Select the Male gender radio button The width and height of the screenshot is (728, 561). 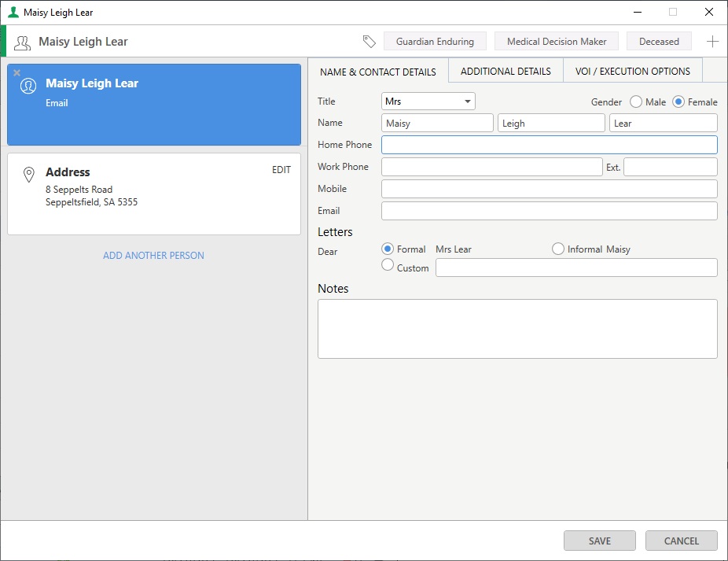point(635,101)
